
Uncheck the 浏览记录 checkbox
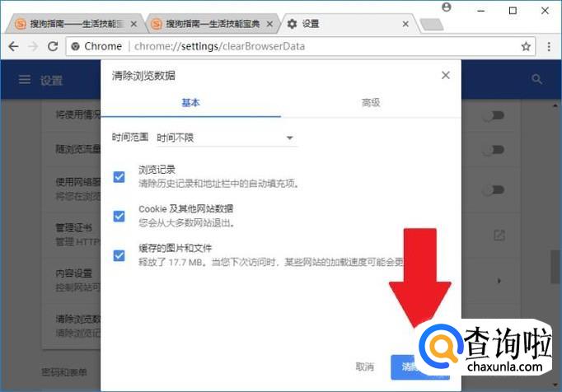click(119, 177)
